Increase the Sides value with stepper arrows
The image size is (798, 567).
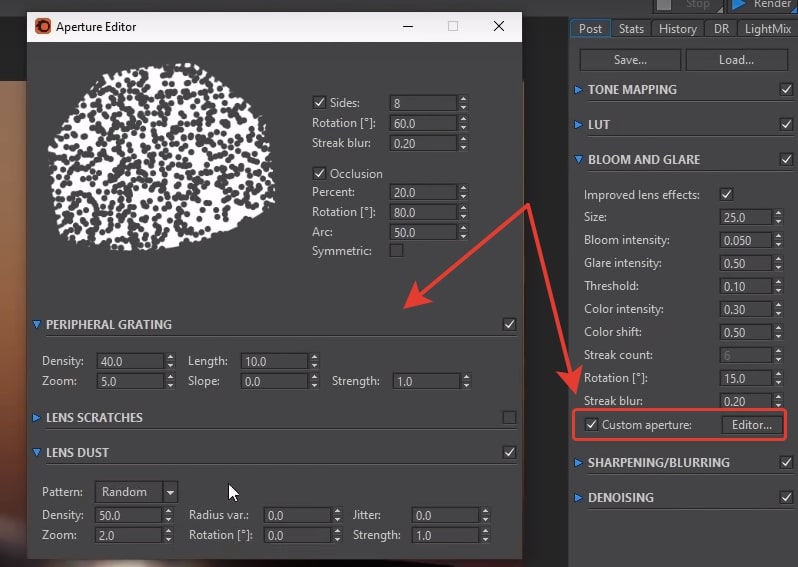[x=463, y=99]
